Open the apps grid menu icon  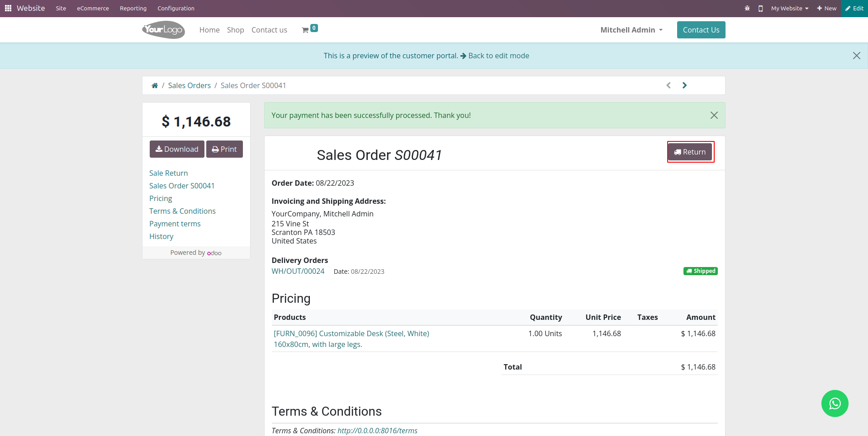point(8,8)
